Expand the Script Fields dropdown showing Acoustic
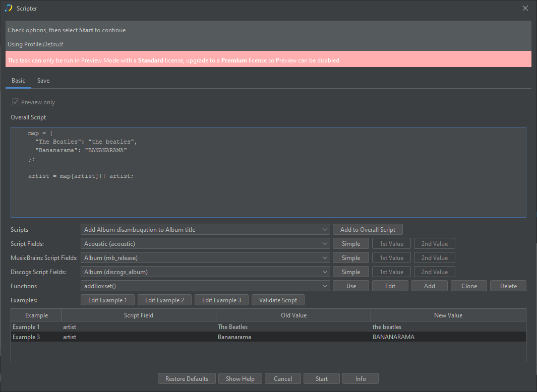 point(205,244)
